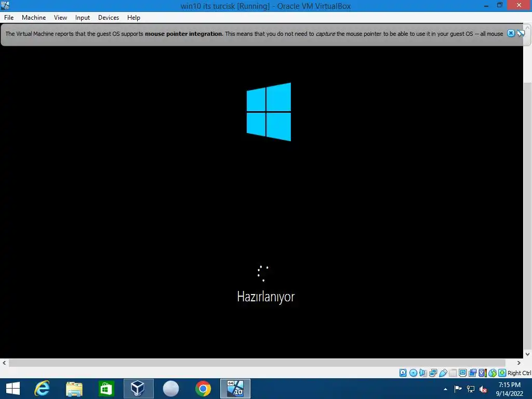Click the VirtualBox icon in the title bar
This screenshot has height=399, width=532.
point(5,5)
